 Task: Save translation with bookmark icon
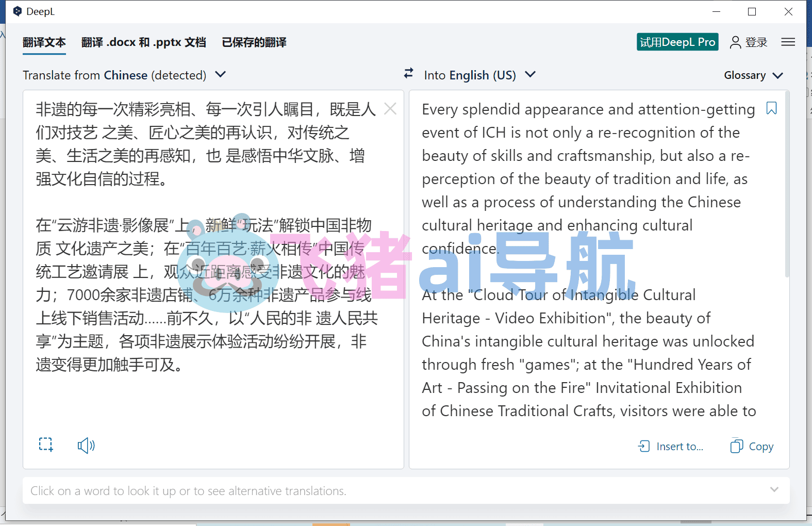click(771, 108)
